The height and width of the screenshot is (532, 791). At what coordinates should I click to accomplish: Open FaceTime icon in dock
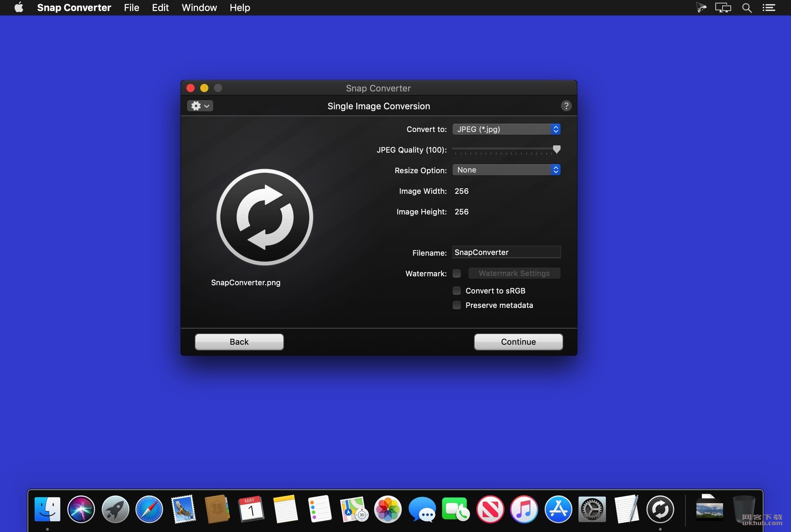(x=456, y=509)
